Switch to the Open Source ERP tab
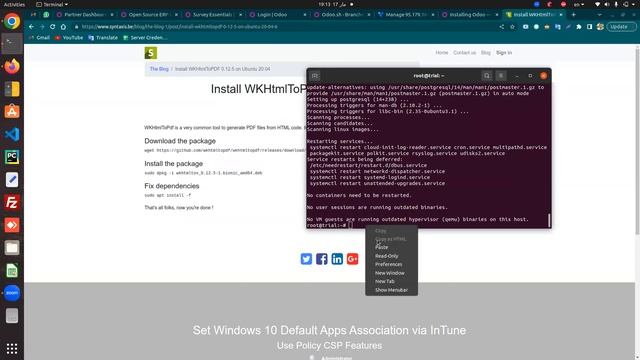Viewport: 640px width, 360px height. click(x=149, y=14)
